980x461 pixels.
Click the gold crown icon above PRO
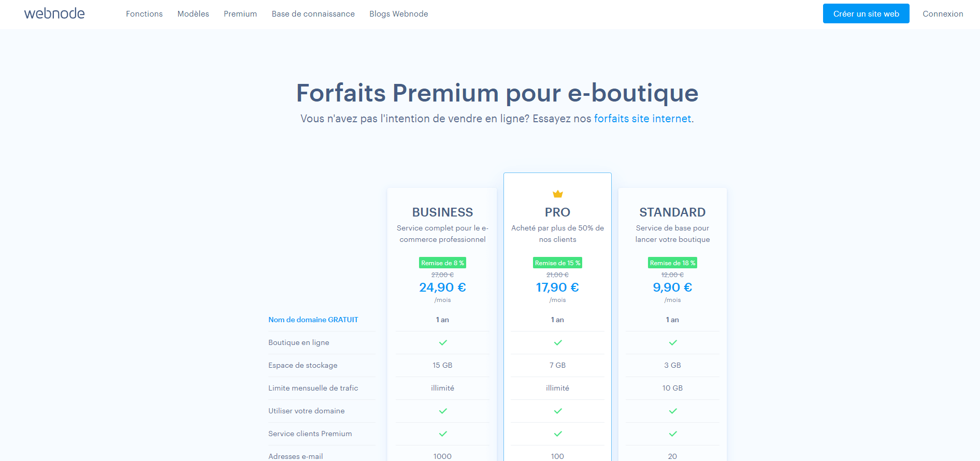(x=557, y=194)
